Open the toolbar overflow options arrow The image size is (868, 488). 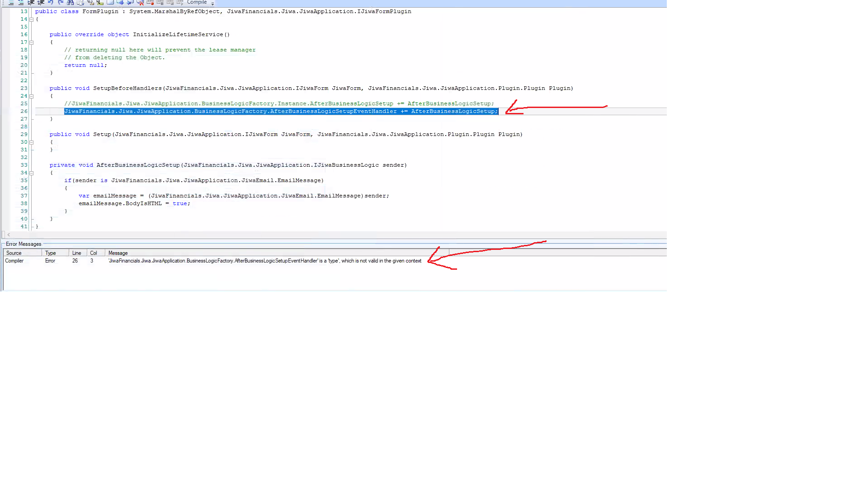point(212,4)
